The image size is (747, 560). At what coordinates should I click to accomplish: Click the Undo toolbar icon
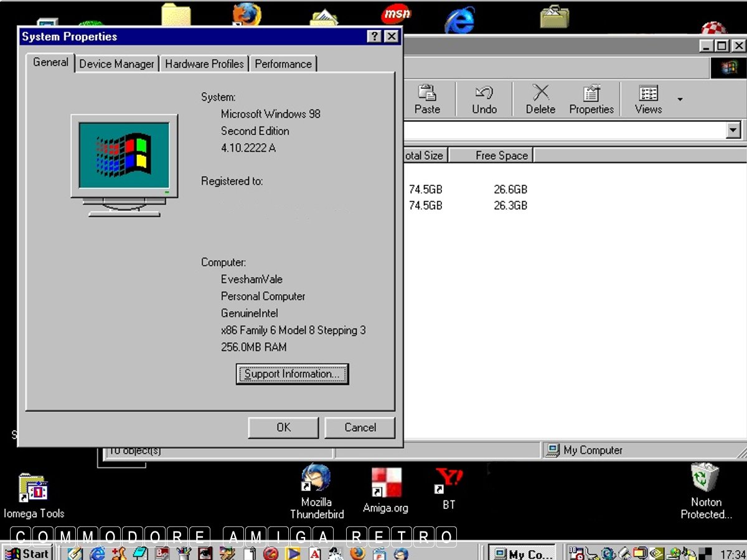484,99
